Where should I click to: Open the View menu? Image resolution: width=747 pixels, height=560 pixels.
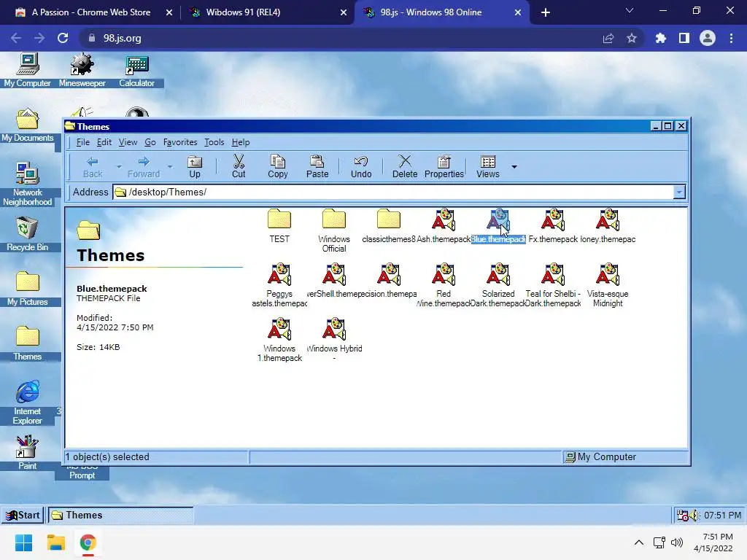click(x=128, y=142)
